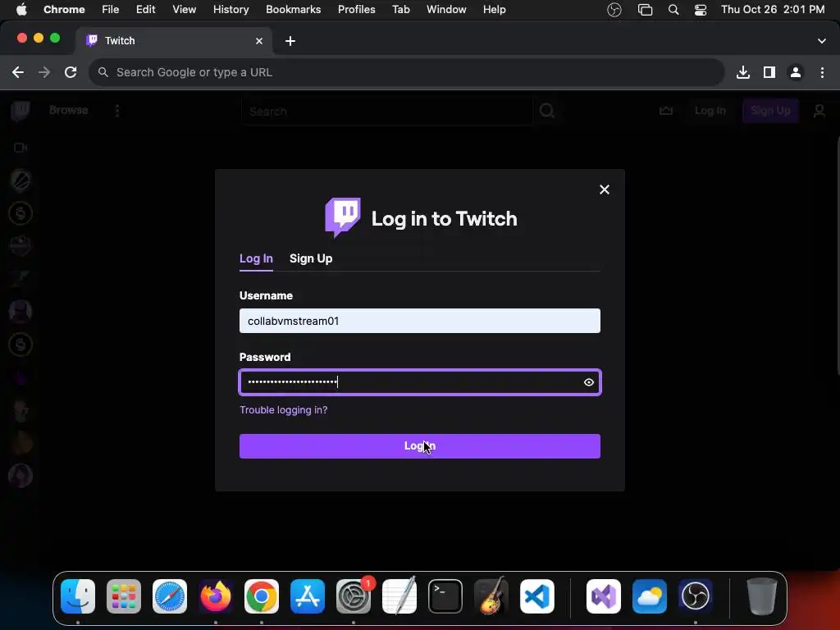This screenshot has width=840, height=630.
Task: Show password with the eye icon
Action: coord(589,382)
